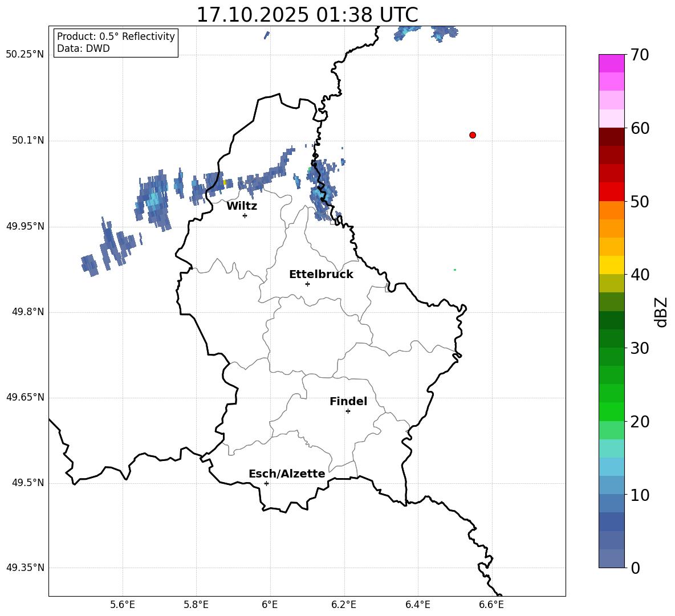Click the dBZ colorbar axis label
The height and width of the screenshot is (616, 675).
coord(662,312)
